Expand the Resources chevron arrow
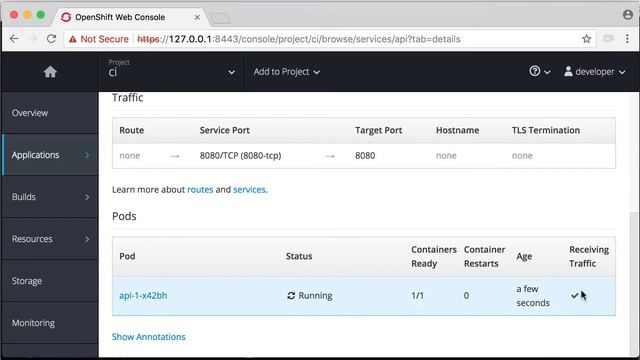The image size is (640, 360). tap(87, 239)
